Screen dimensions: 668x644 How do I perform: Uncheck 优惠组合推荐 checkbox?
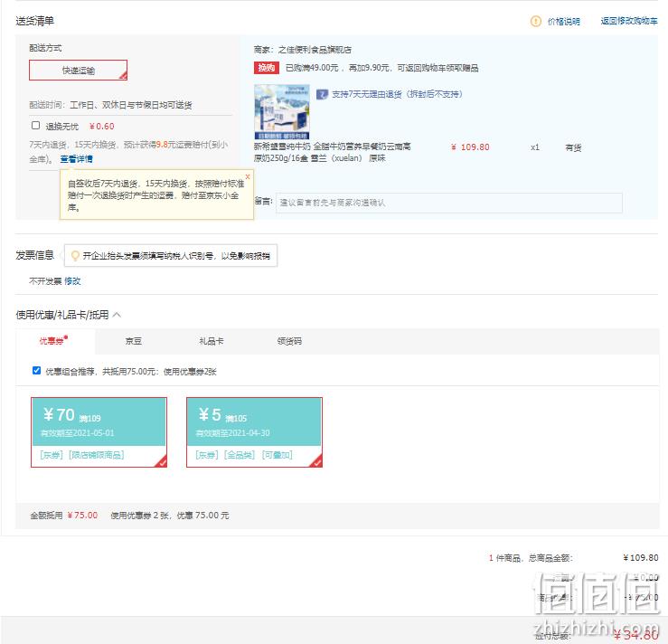(37, 370)
